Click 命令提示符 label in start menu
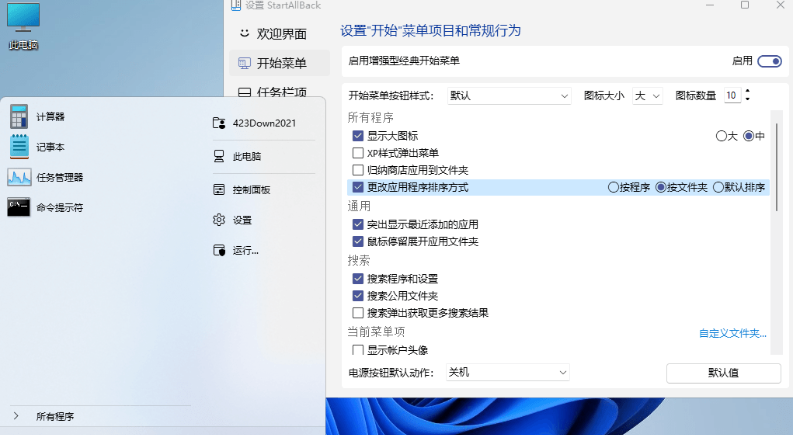The height and width of the screenshot is (435, 793). pos(60,208)
